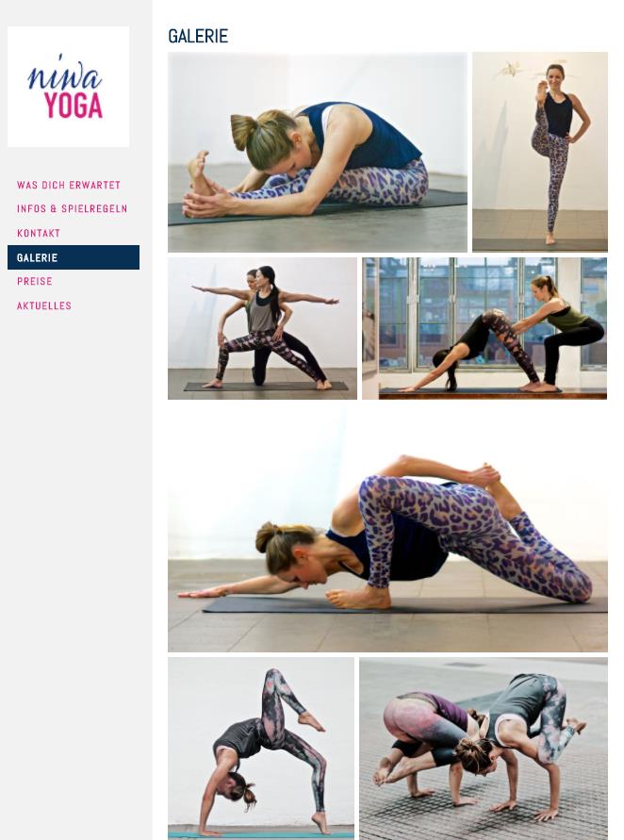Image resolution: width=624 pixels, height=840 pixels.
Task: Click the window background in assist photo
Action: coord(471,289)
